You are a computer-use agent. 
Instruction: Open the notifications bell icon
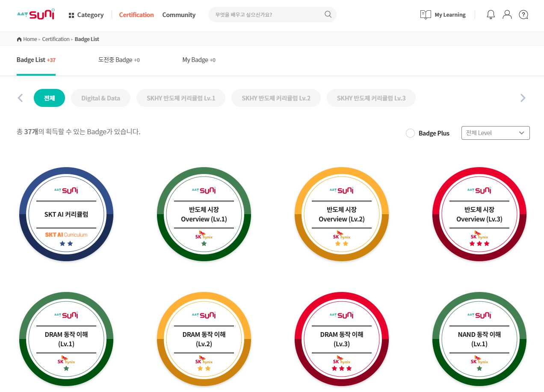(491, 15)
